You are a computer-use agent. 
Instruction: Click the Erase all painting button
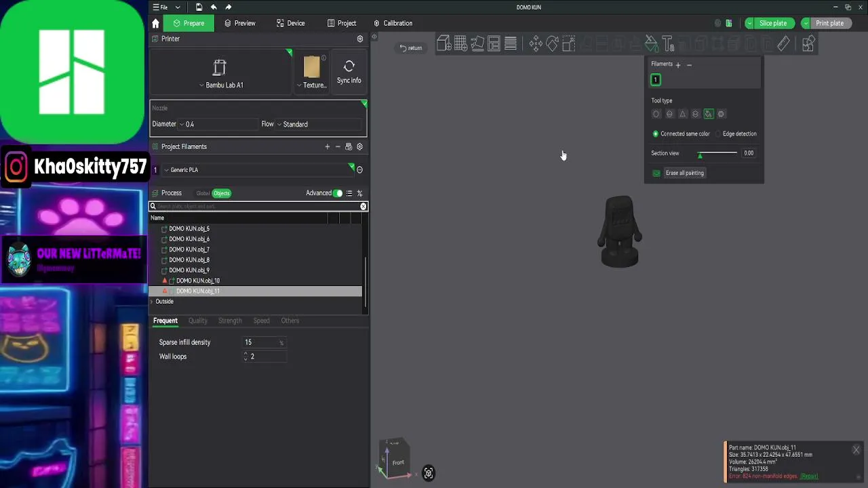pos(685,173)
